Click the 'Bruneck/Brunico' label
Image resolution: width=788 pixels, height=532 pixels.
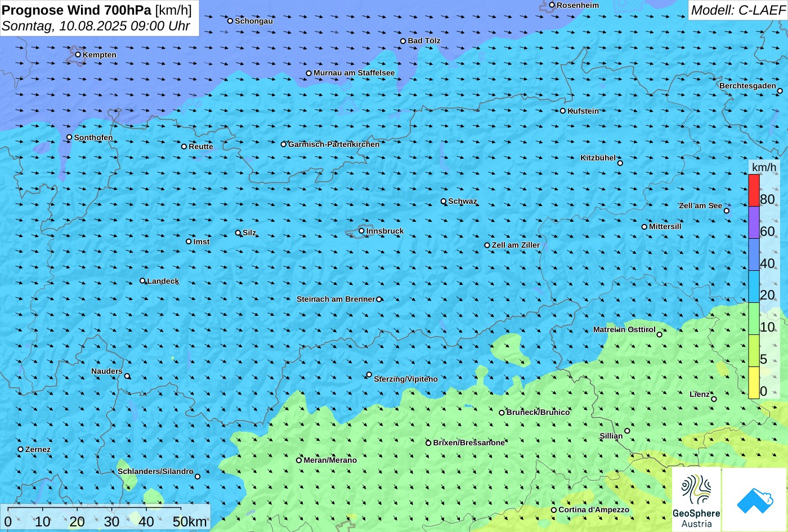click(538, 412)
